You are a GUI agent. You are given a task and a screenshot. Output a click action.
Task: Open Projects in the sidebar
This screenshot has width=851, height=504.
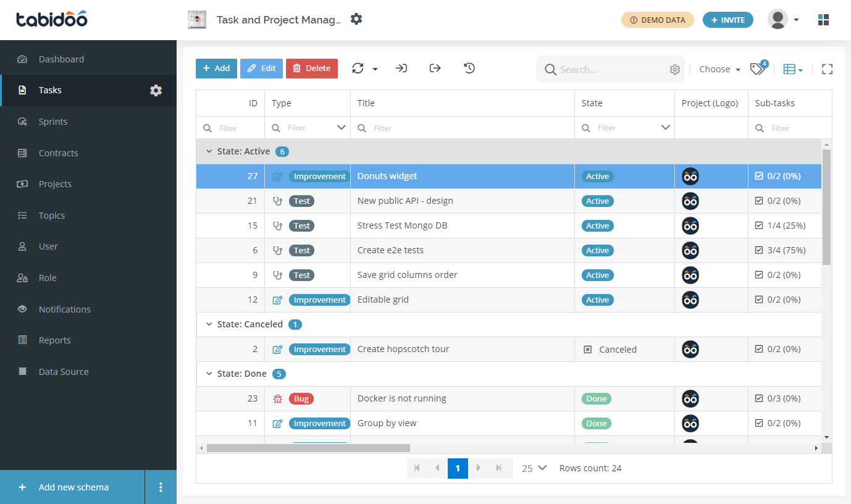(x=88, y=184)
